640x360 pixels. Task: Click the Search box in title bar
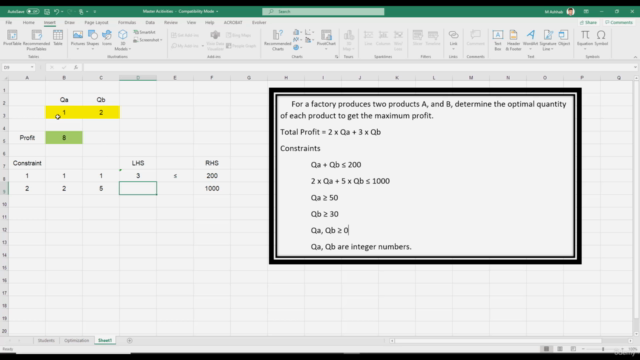[x=323, y=11]
